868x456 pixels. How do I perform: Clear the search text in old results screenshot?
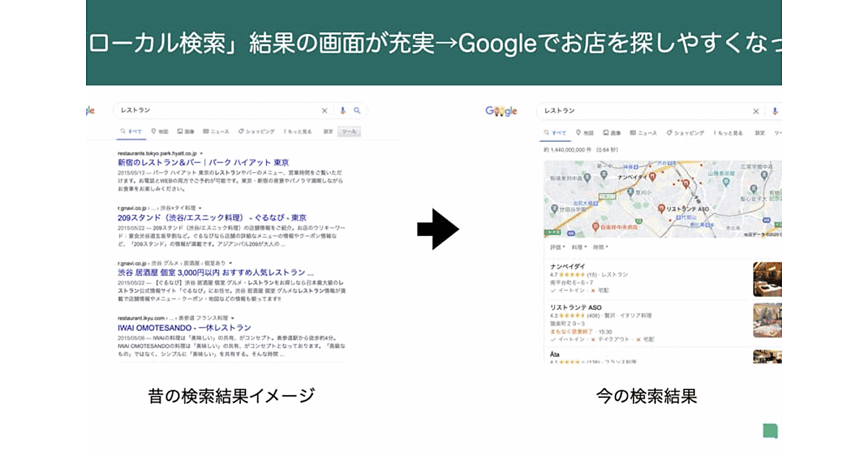coord(325,111)
